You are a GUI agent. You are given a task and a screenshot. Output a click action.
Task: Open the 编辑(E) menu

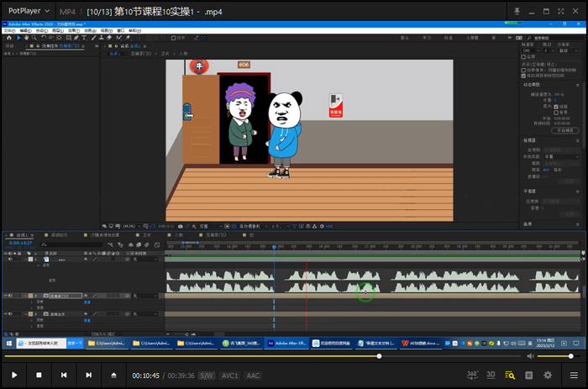click(x=25, y=31)
